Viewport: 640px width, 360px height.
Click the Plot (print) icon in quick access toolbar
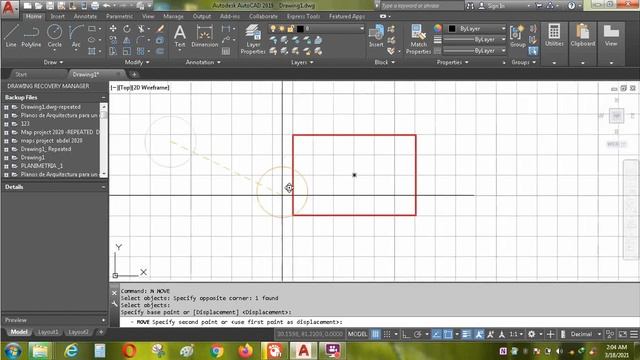click(x=95, y=6)
